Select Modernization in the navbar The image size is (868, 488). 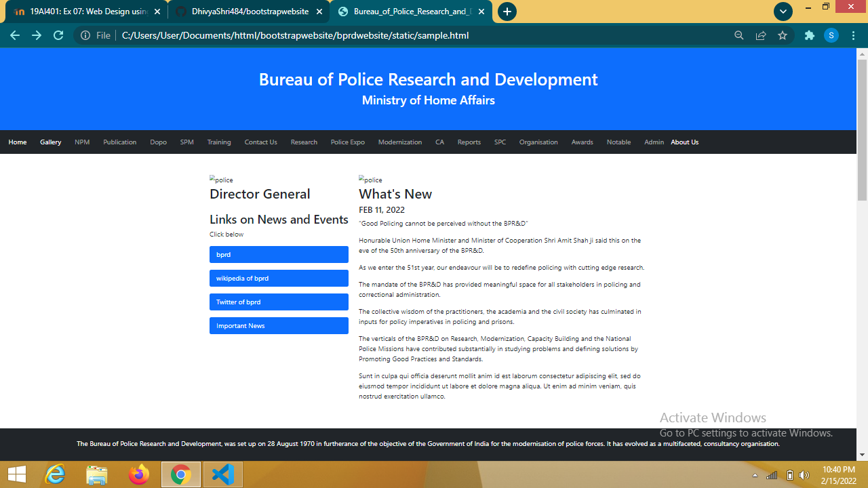coord(400,142)
